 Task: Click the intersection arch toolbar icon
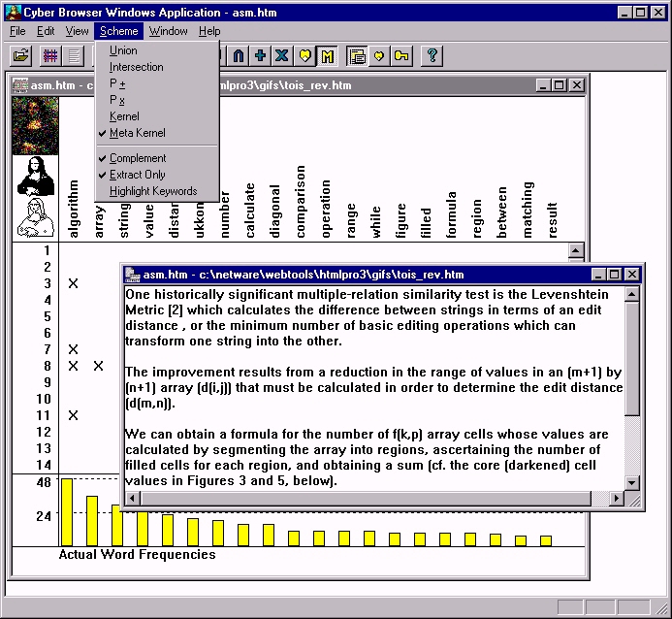coord(239,55)
